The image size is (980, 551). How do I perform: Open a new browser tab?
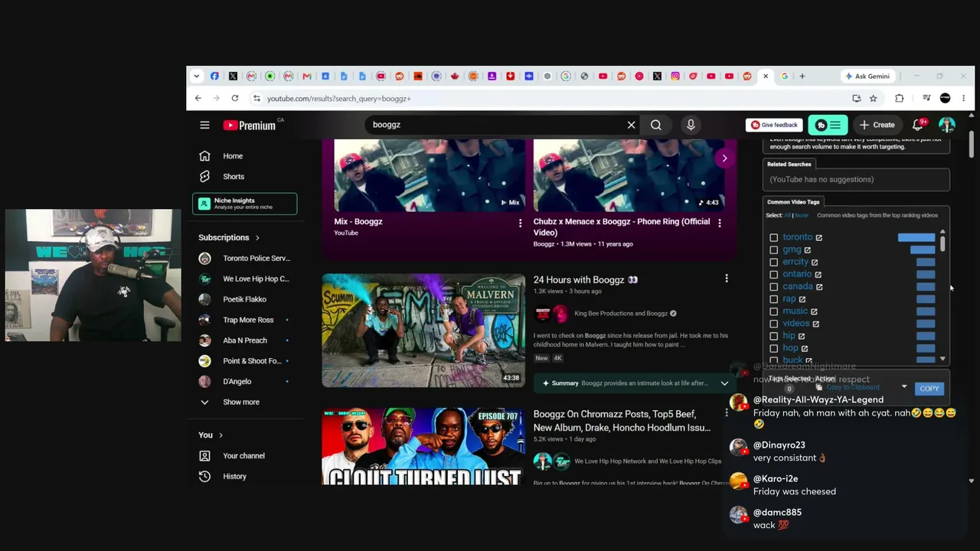(x=802, y=76)
